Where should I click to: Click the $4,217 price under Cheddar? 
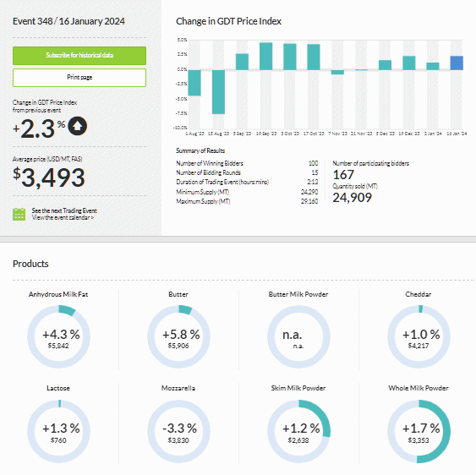tap(419, 346)
